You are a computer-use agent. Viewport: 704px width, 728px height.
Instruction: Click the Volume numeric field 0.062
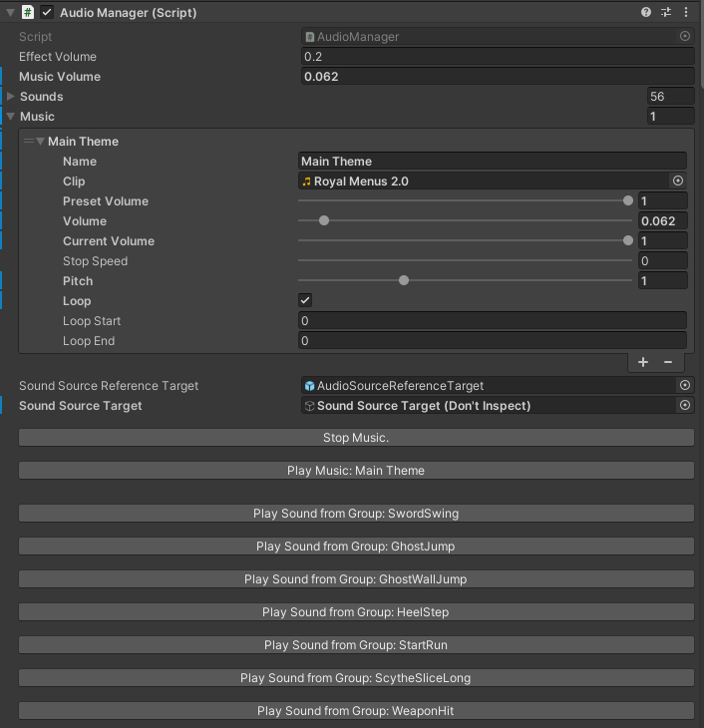(663, 221)
